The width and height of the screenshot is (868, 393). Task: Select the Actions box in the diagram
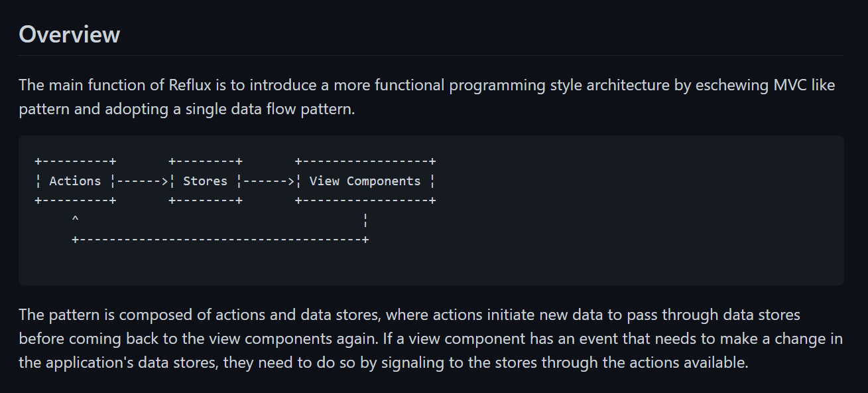(76, 181)
